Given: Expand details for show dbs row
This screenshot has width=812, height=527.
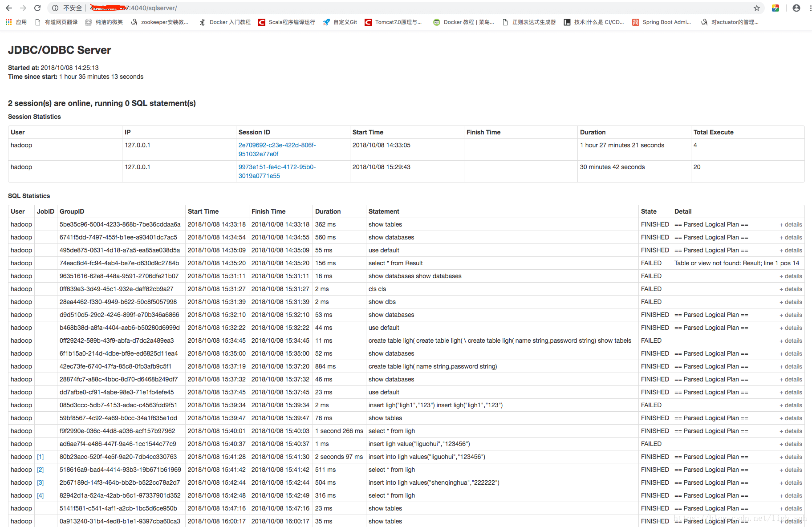Looking at the screenshot, I should (791, 302).
